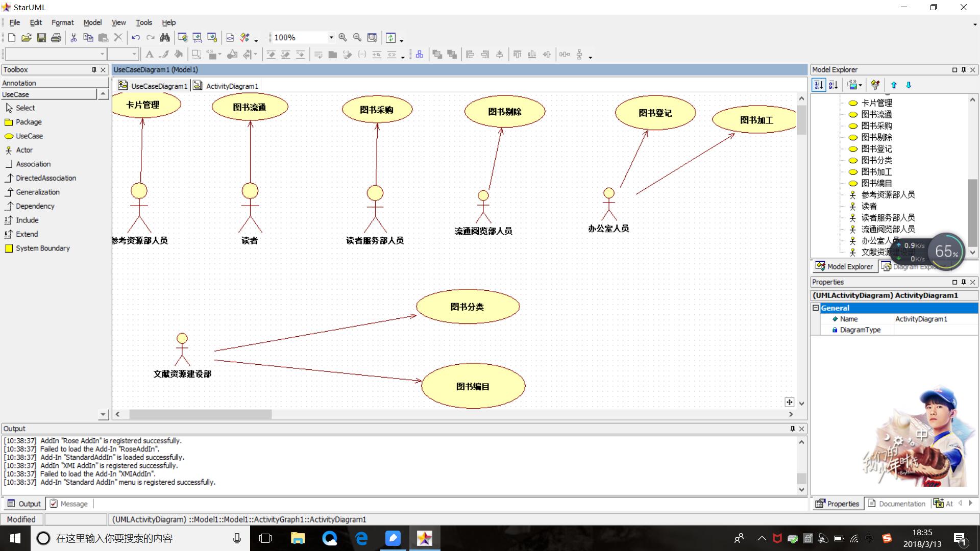Open the Model menu
The width and height of the screenshot is (980, 551).
click(x=92, y=22)
